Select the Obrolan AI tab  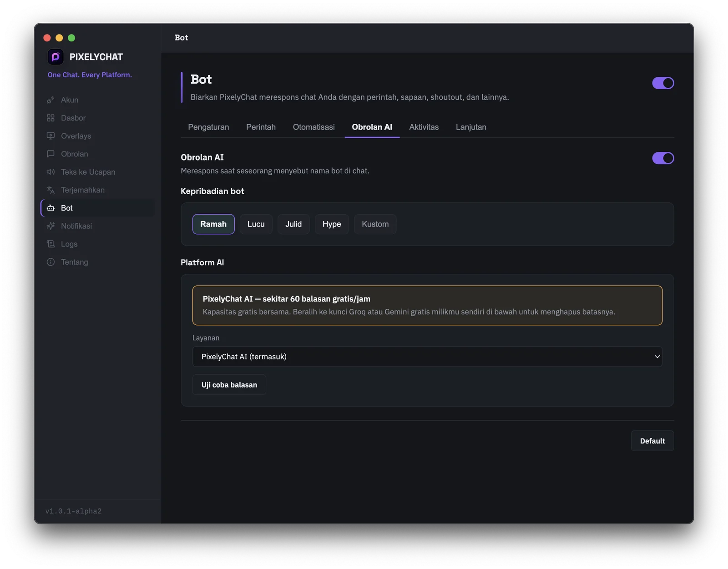point(372,127)
